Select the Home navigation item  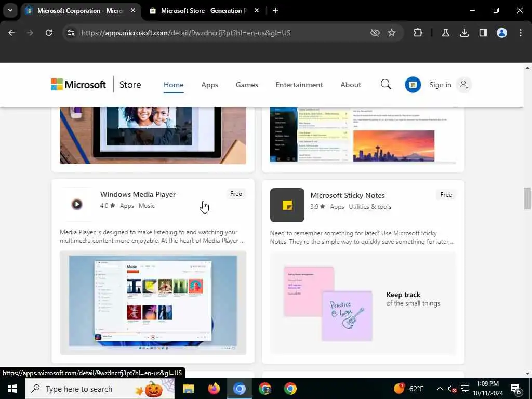point(174,85)
